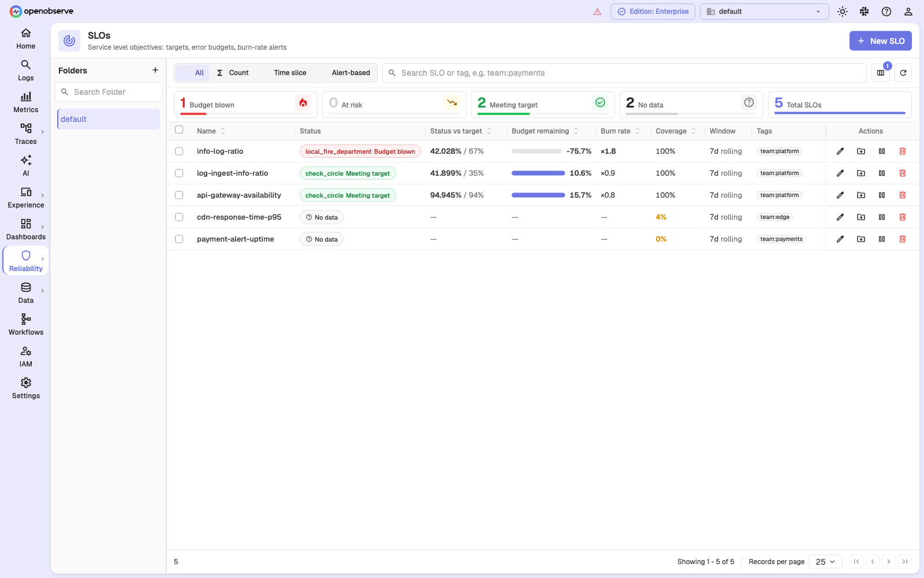Image resolution: width=924 pixels, height=578 pixels.
Task: Open Settings in the sidebar
Action: point(25,388)
